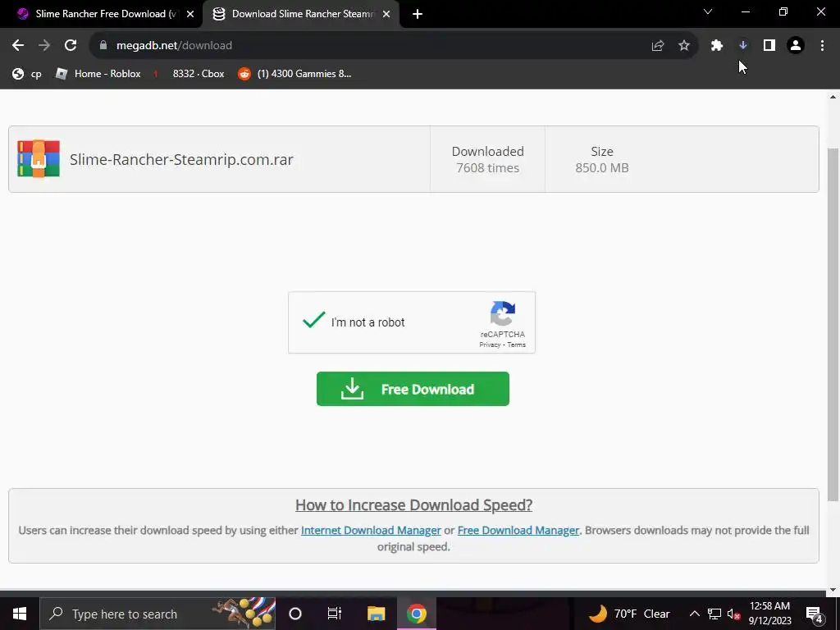The height and width of the screenshot is (630, 840).
Task: Open reCAPTCHA Privacy link
Action: tap(490, 345)
